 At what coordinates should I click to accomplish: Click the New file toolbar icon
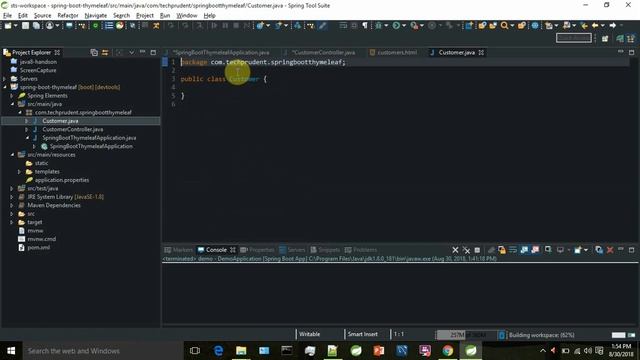8,26
